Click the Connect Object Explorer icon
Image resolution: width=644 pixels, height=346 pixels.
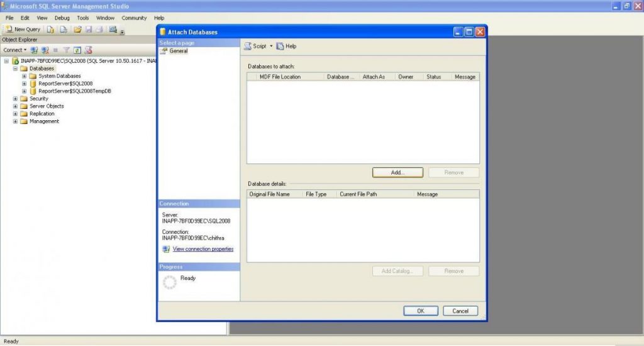tap(34, 50)
